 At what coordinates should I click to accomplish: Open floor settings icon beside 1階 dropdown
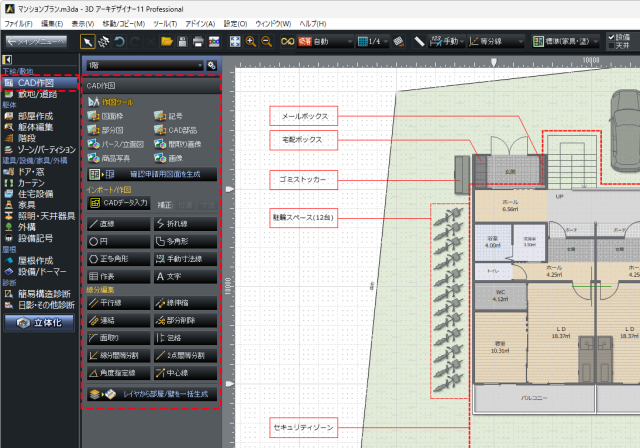coord(211,65)
